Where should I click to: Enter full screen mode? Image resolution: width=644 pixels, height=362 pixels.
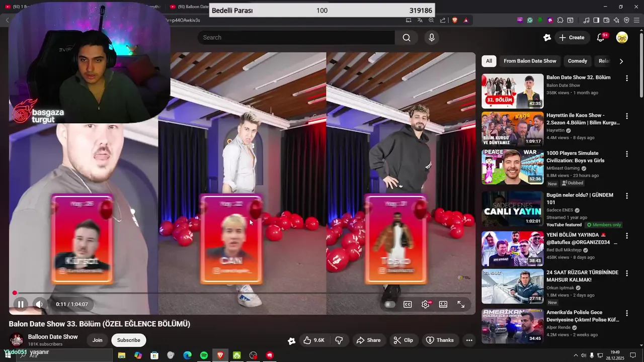coord(461,304)
